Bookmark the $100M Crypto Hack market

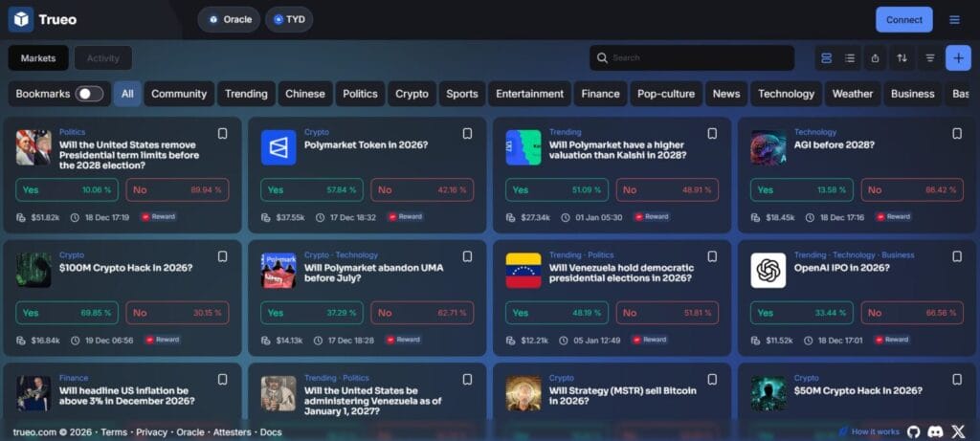click(x=222, y=256)
